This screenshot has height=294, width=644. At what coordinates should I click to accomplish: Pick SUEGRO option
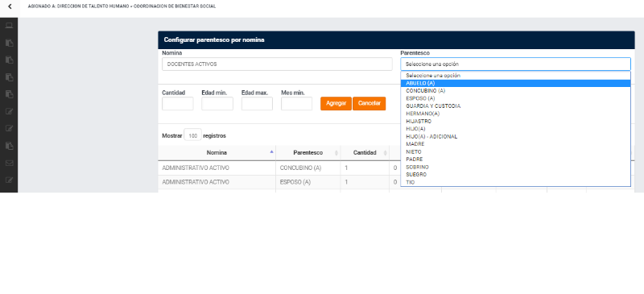tap(515, 174)
